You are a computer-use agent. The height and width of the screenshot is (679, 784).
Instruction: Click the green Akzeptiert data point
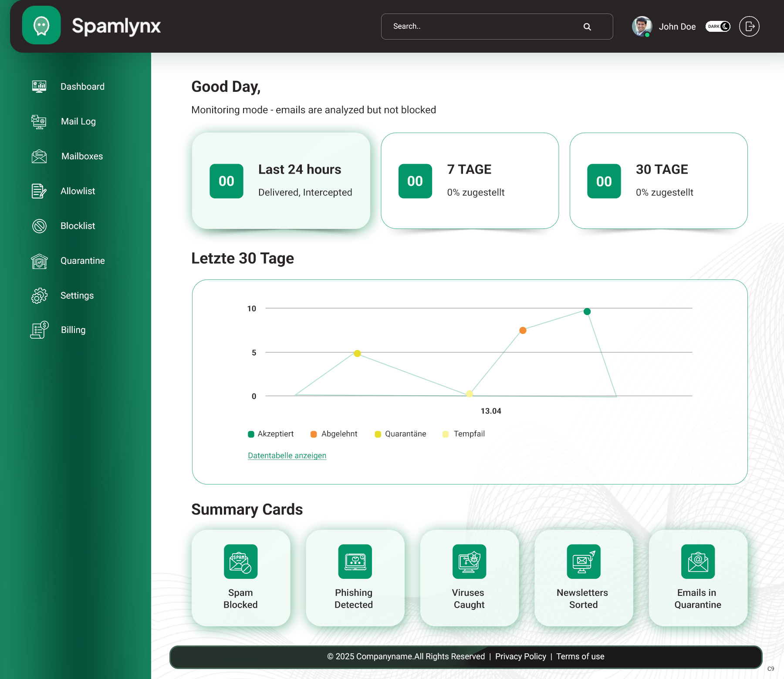coord(587,311)
